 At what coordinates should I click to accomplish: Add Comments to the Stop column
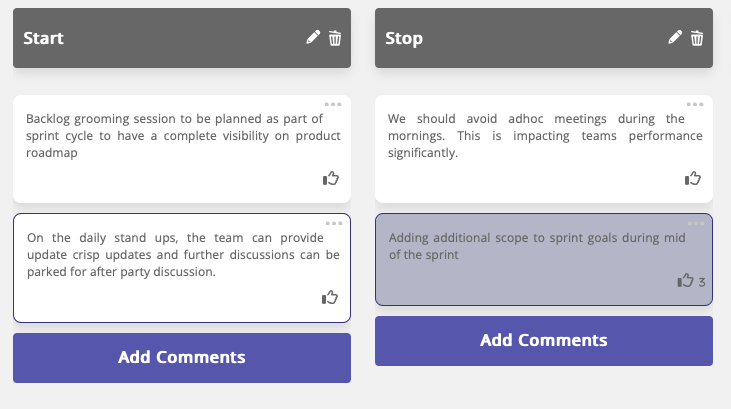click(544, 341)
